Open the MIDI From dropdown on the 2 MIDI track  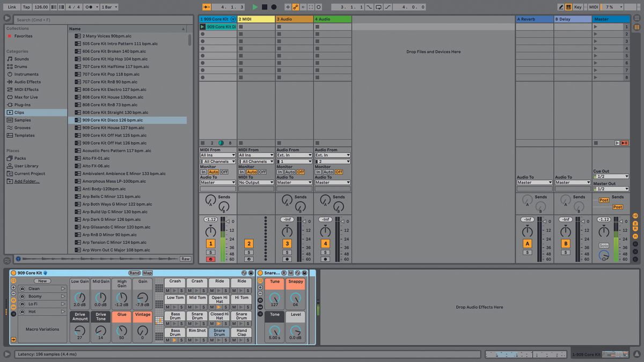tap(256, 154)
